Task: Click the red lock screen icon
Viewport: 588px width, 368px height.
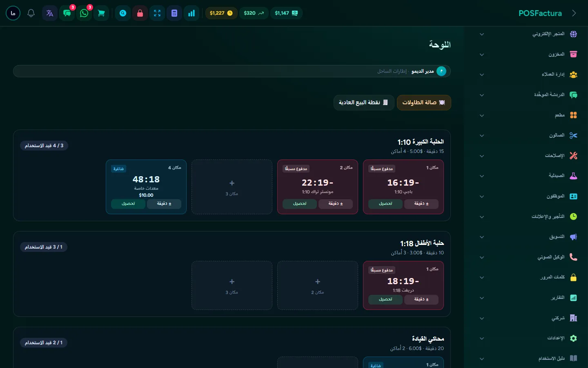Action: click(x=140, y=13)
